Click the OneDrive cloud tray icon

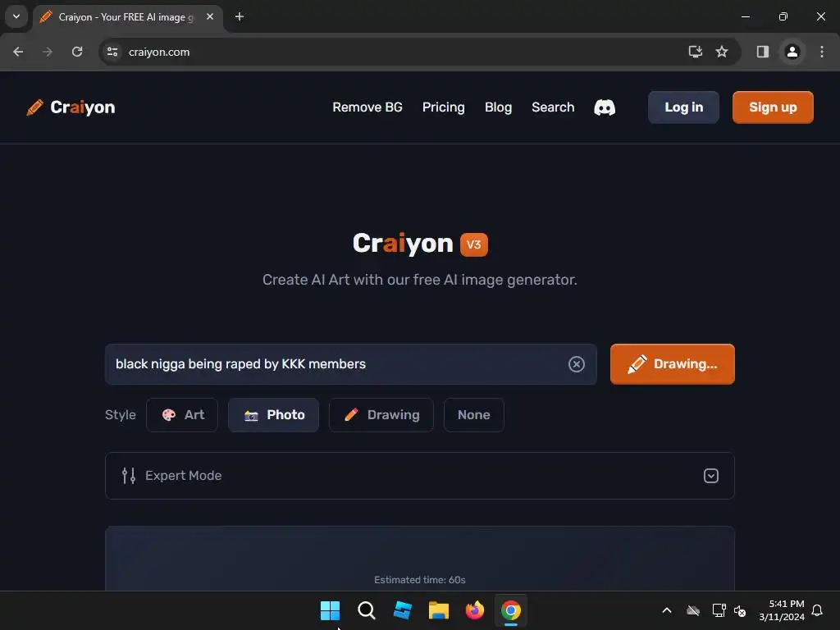(693, 610)
